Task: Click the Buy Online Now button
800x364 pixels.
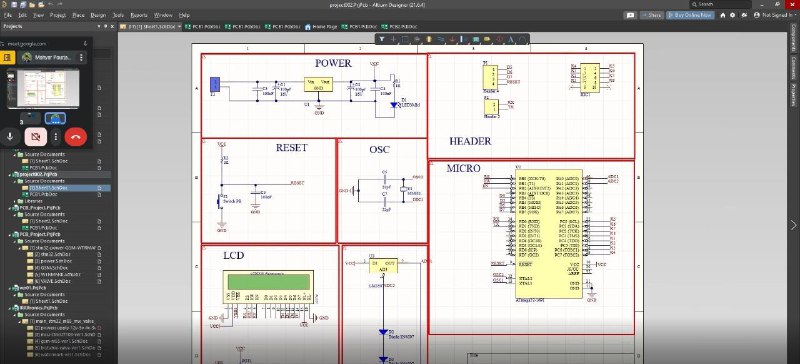Action: point(689,15)
